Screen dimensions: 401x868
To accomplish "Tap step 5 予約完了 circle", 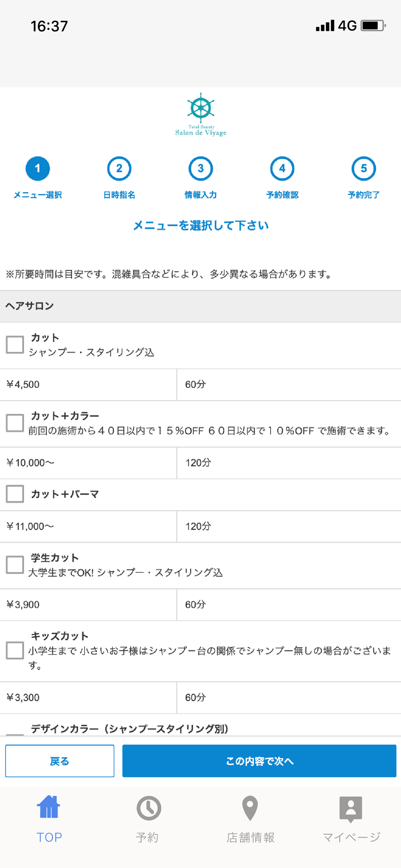I will pos(364,168).
